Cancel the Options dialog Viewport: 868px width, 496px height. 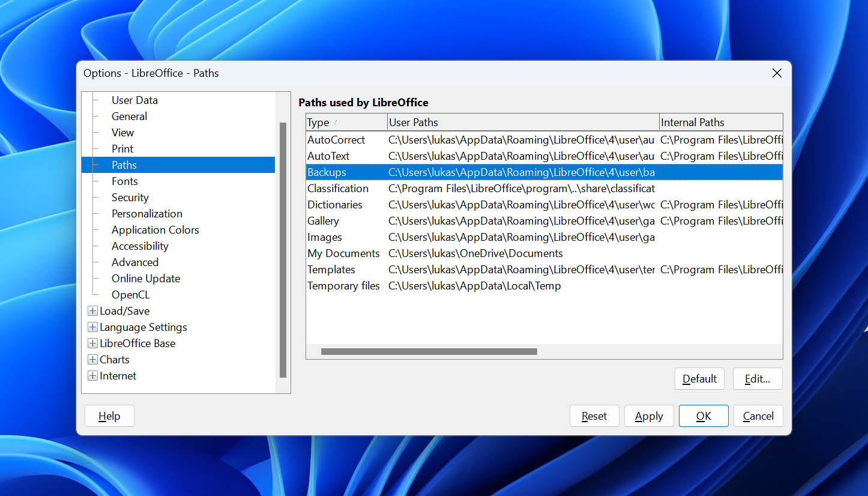click(758, 416)
